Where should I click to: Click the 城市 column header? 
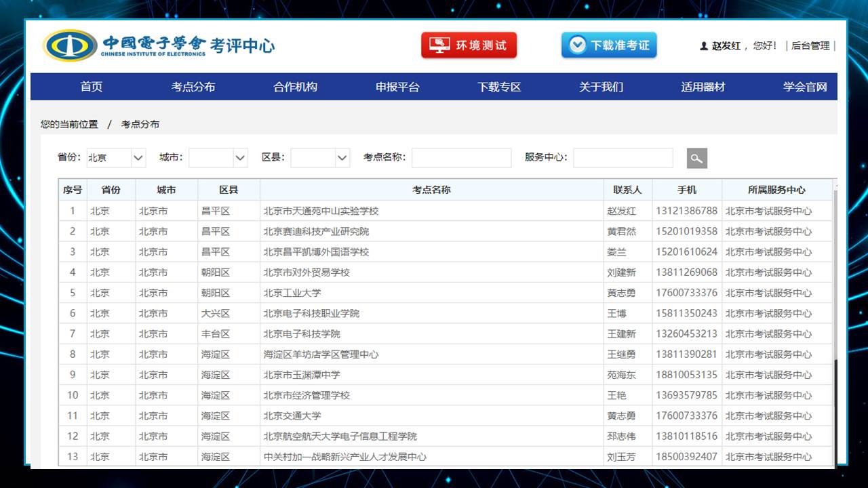pos(167,190)
